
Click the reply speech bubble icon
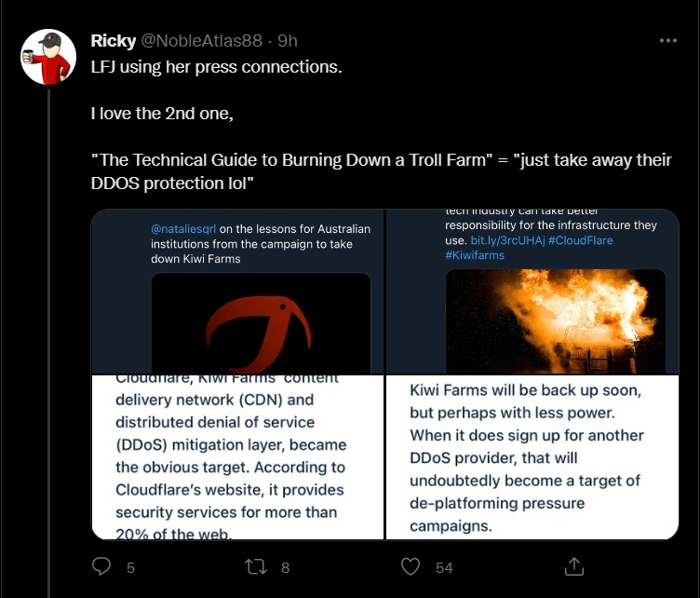pos(103,565)
